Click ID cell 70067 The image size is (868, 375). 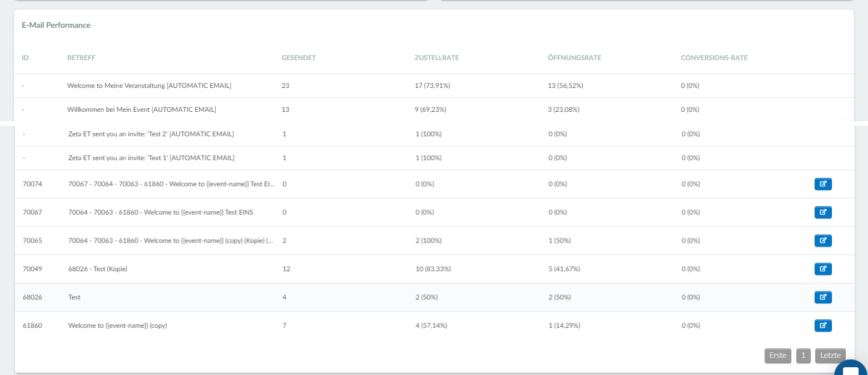32,212
